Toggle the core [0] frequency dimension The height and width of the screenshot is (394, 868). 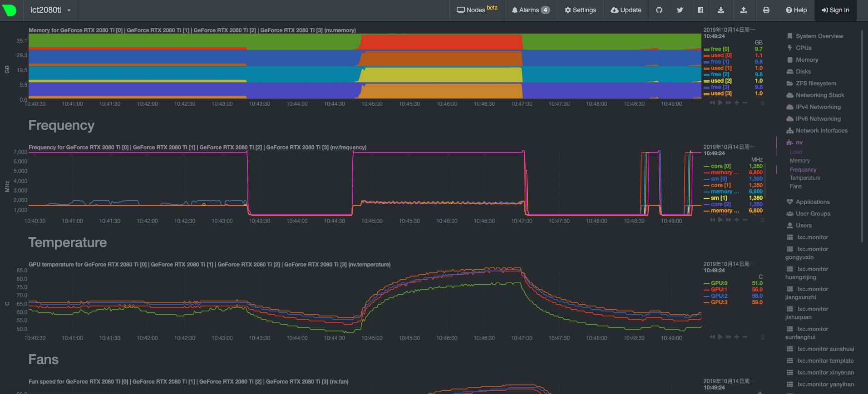721,166
